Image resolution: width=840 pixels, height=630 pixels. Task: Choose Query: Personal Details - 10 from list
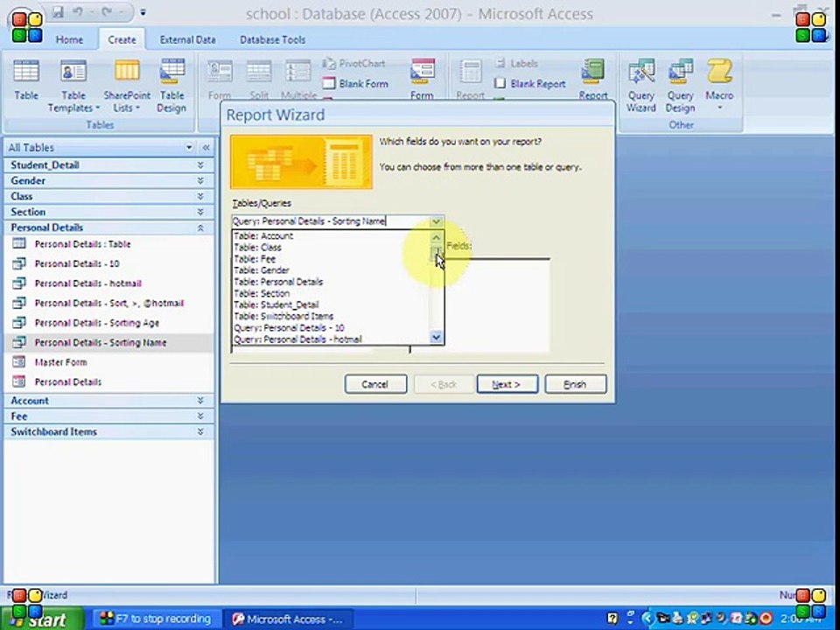(x=331, y=328)
